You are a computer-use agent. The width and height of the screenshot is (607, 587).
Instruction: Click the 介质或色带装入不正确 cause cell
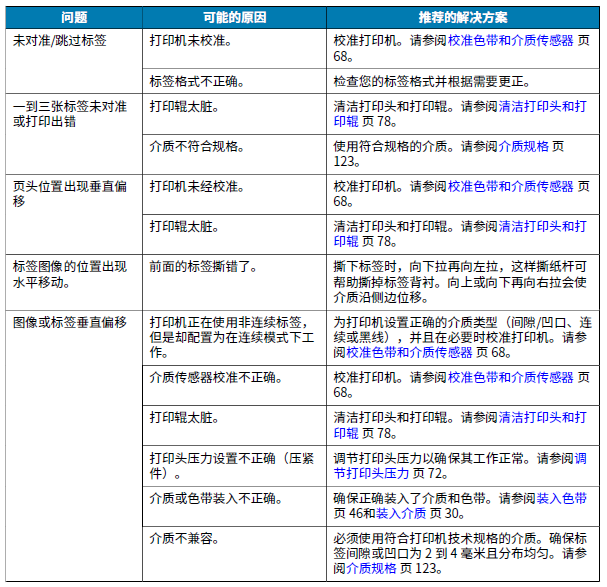coord(234,506)
